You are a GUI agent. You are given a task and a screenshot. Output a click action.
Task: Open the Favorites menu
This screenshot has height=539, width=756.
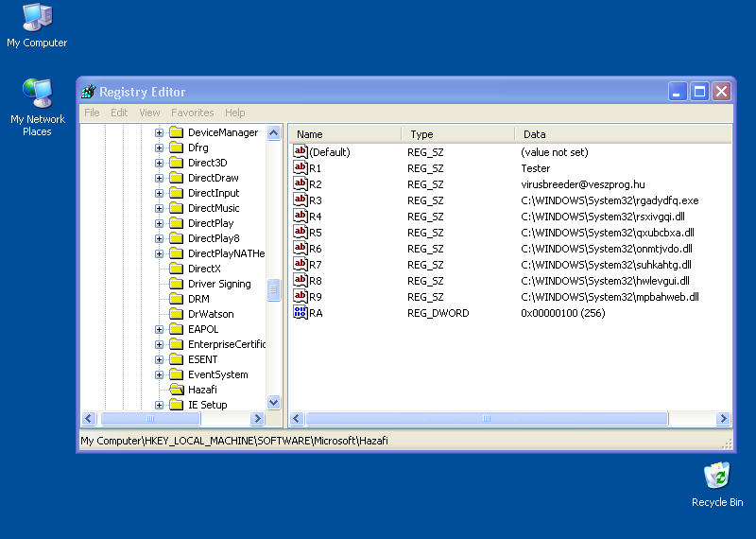[x=193, y=113]
